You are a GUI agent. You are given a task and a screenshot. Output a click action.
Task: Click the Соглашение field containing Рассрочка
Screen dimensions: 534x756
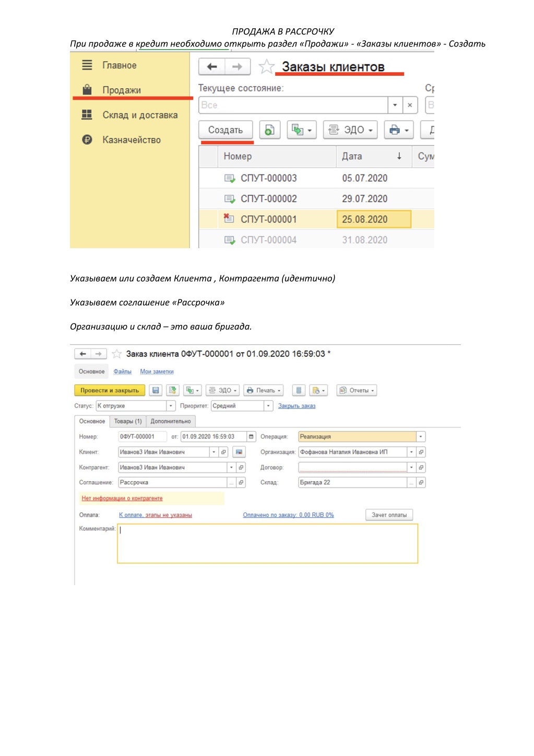coord(173,483)
